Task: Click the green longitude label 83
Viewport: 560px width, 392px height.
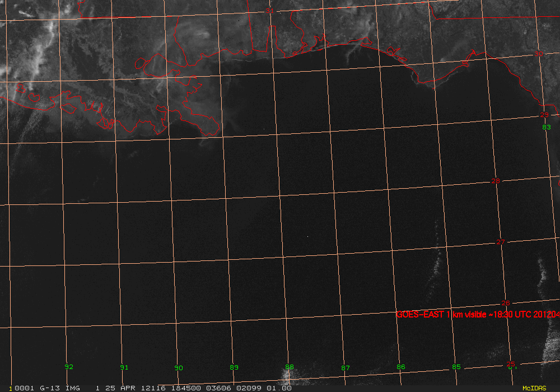Action: tap(547, 127)
